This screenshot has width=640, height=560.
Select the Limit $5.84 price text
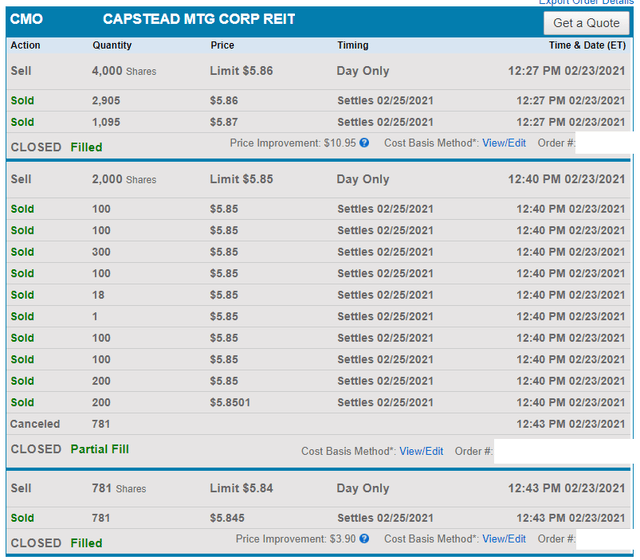[241, 488]
